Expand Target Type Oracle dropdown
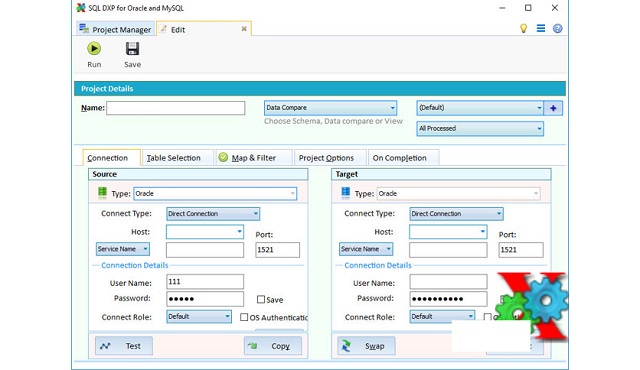The width and height of the screenshot is (640, 370). click(x=458, y=193)
